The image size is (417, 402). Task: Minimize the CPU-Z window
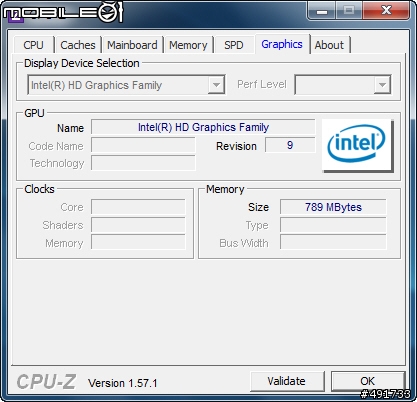click(322, 11)
